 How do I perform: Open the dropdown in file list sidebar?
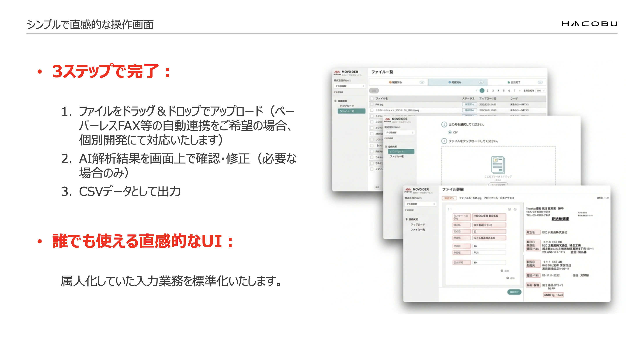(350, 86)
